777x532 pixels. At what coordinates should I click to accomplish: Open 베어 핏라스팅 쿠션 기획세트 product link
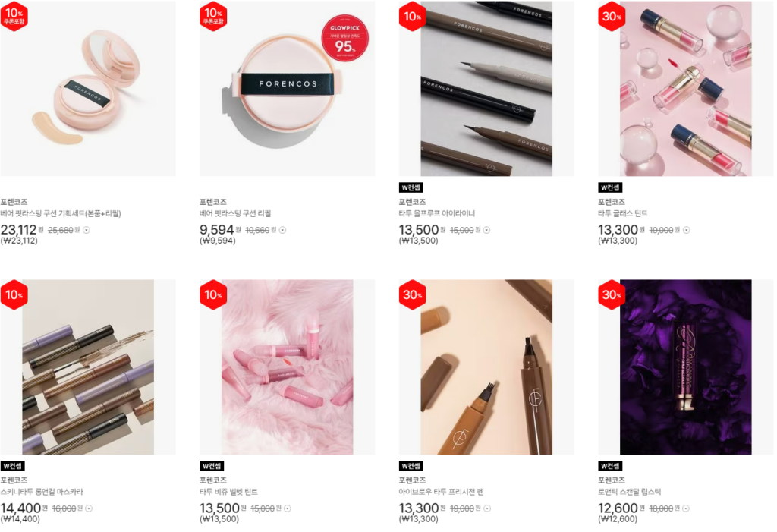click(61, 214)
